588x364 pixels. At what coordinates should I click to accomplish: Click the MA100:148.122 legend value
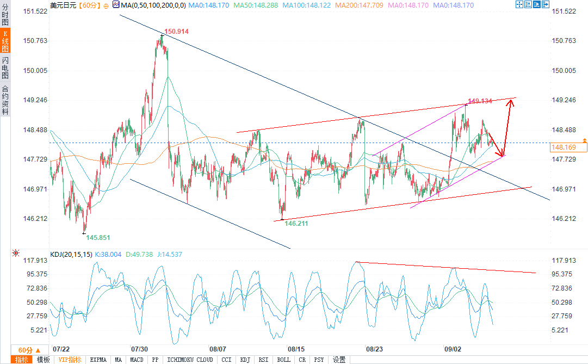coord(307,5)
